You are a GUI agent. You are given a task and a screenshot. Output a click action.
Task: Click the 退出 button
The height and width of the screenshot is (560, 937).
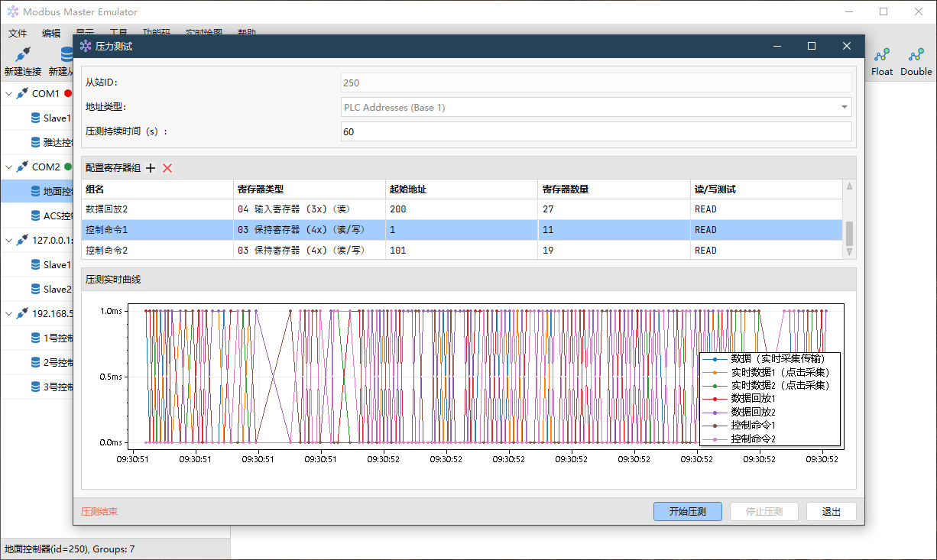point(831,512)
